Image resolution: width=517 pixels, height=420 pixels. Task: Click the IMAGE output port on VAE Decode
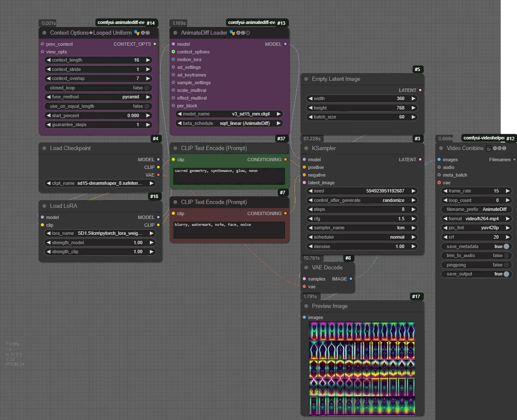pyautogui.click(x=351, y=279)
